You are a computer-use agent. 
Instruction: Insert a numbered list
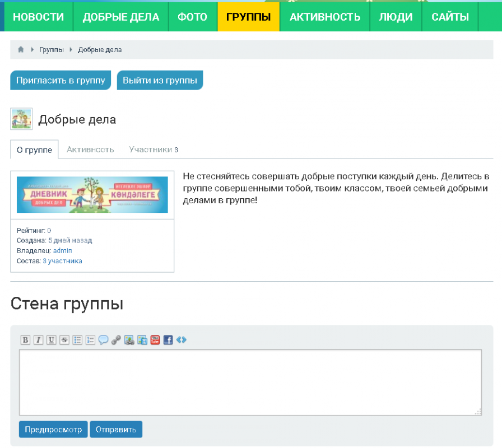[x=90, y=340]
